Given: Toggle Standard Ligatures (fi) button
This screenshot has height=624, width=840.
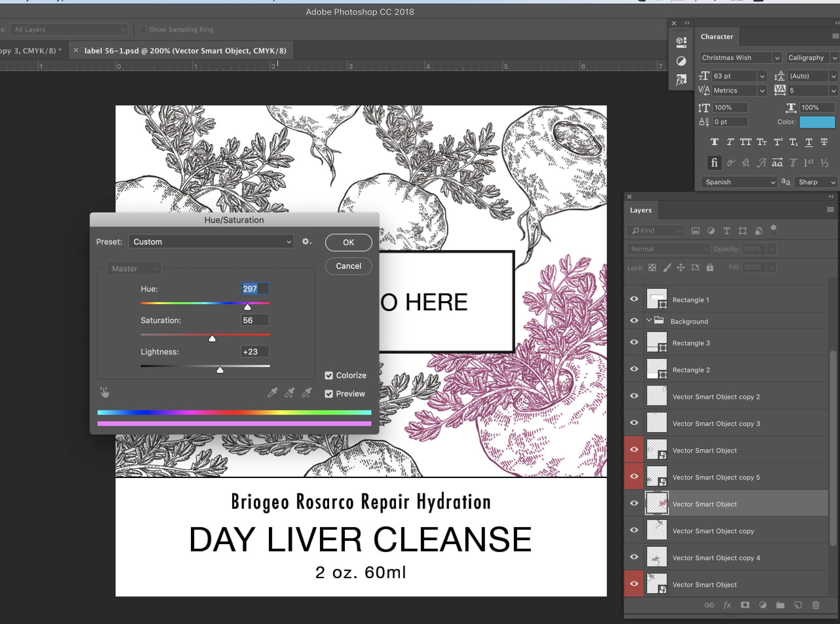Looking at the screenshot, I should pyautogui.click(x=714, y=163).
